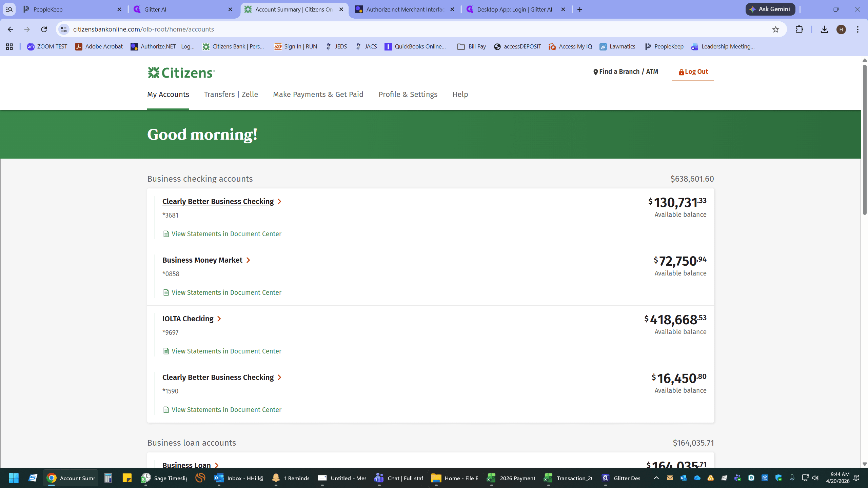The image size is (868, 488).
Task: Click the page vertical scrollbar
Action: click(864, 139)
